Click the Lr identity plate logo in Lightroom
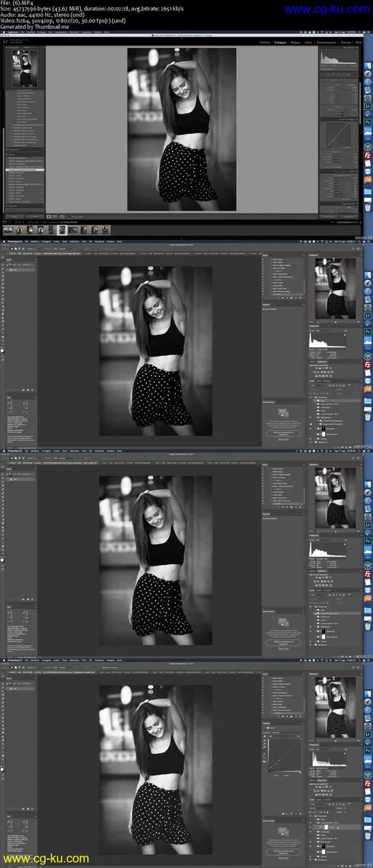Image resolution: width=373 pixels, height=868 pixels. (x=6, y=41)
